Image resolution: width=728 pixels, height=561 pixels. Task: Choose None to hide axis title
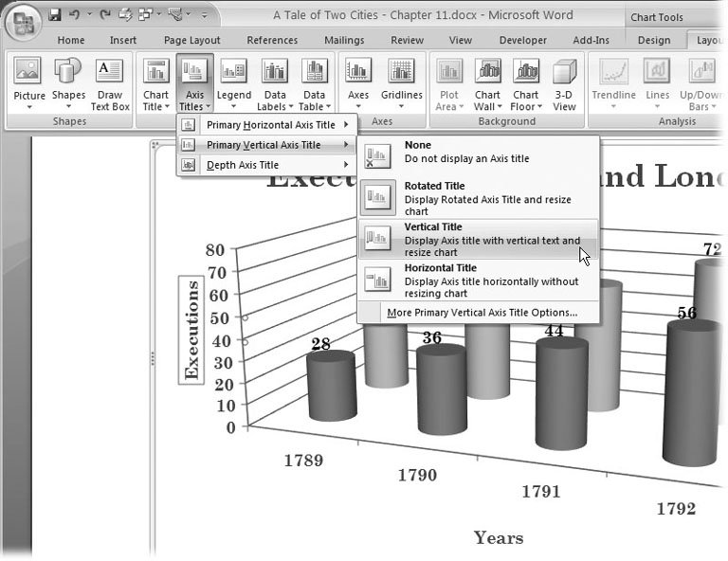478,155
